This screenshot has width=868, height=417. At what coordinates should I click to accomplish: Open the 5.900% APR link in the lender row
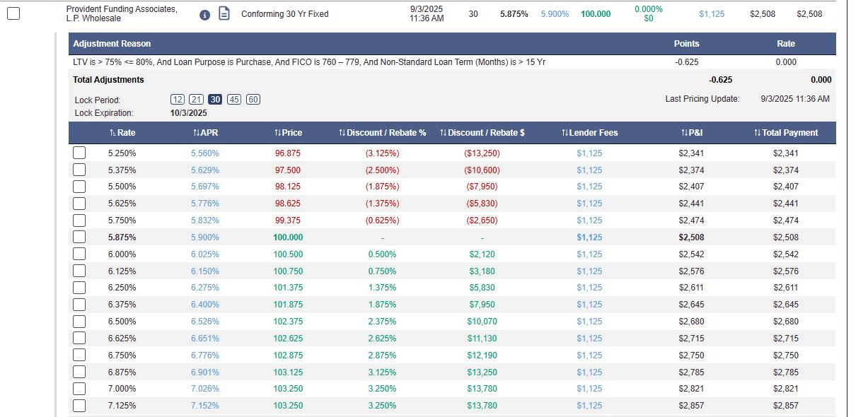click(555, 14)
